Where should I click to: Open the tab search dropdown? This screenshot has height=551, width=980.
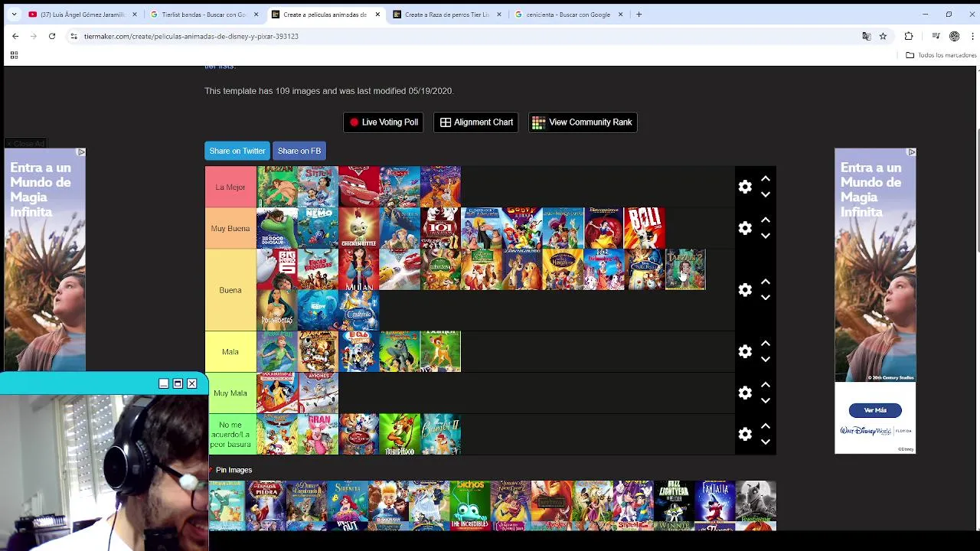click(x=14, y=15)
